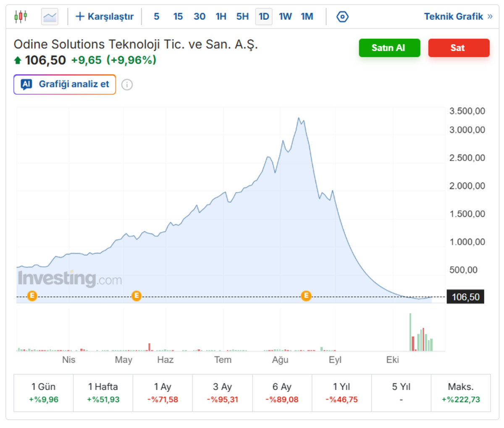Click the Tem month label

(x=223, y=360)
